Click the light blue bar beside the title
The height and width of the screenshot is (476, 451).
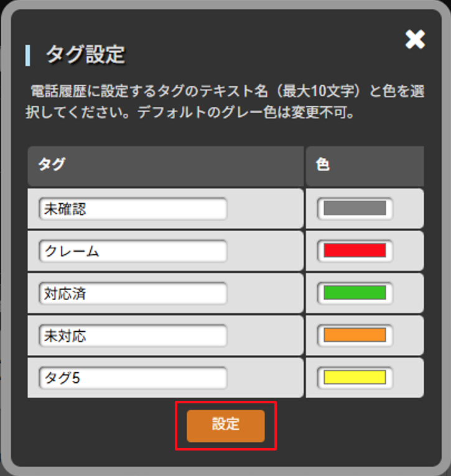pos(27,55)
